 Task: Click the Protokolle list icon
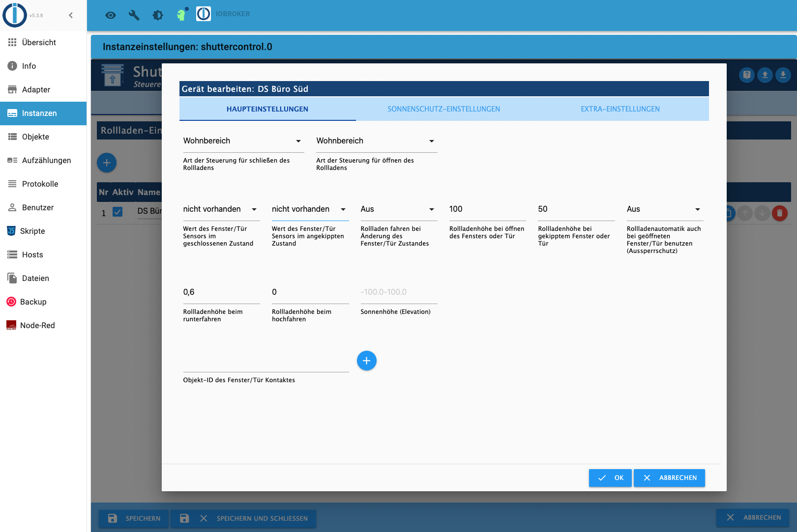(x=12, y=184)
